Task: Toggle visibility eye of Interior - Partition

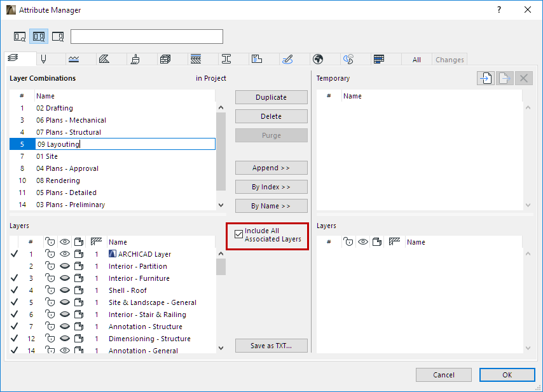Action: 65,266
